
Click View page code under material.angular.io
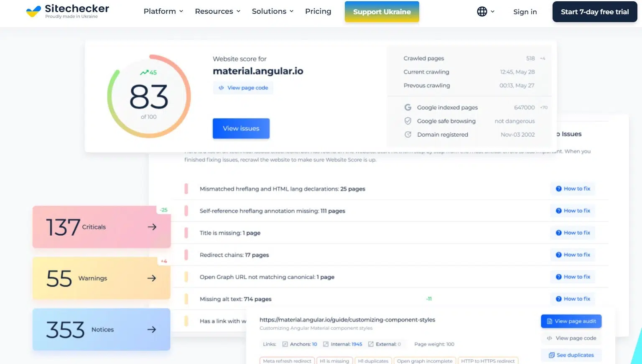click(x=243, y=88)
